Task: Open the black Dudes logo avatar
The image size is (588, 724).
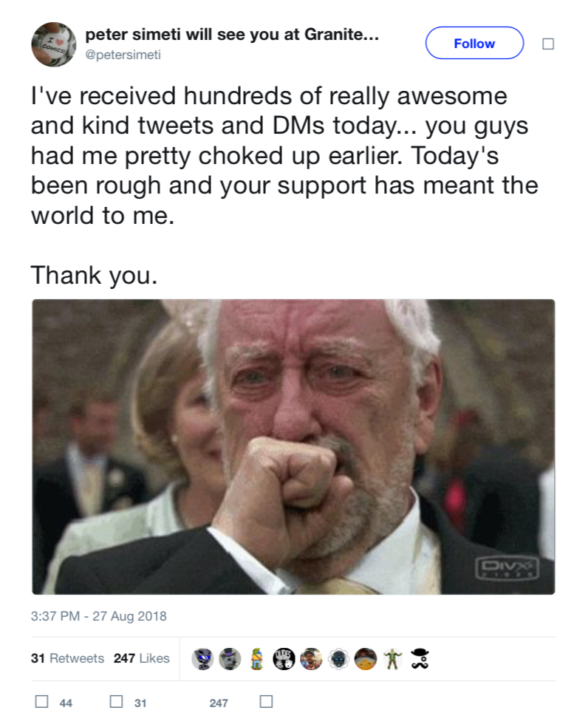Action: [x=284, y=659]
